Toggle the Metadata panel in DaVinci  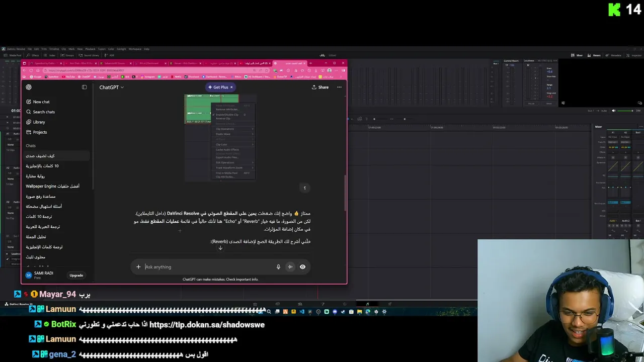coord(614,55)
